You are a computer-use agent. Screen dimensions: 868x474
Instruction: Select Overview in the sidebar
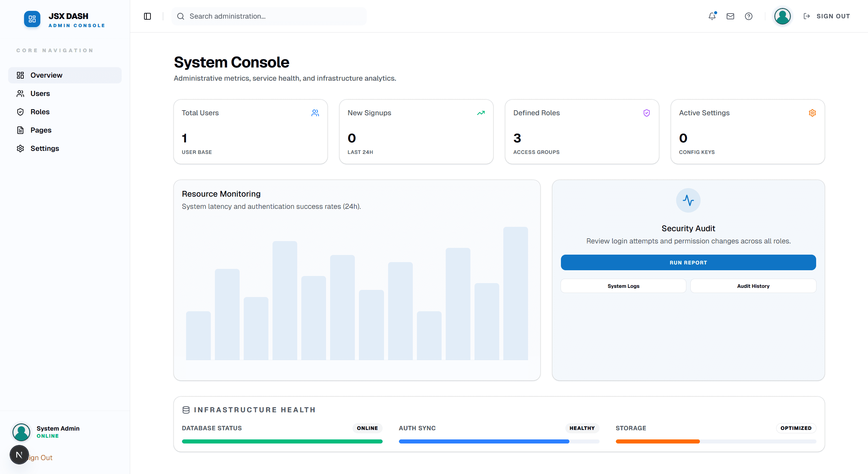tap(65, 75)
